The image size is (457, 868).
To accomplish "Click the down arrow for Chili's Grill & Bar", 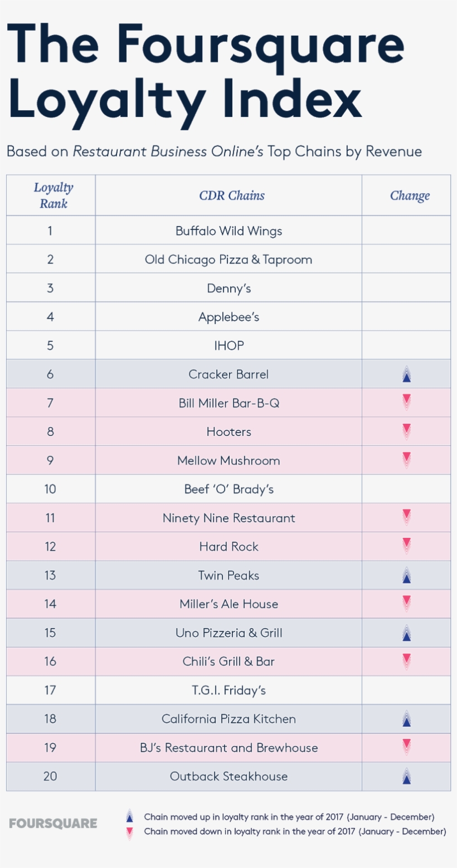I will coord(406,660).
